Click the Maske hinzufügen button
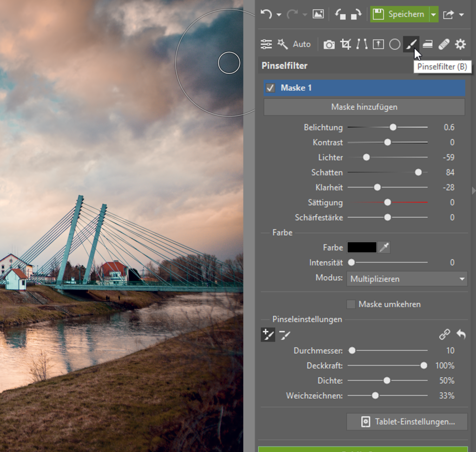The image size is (476, 452). (364, 107)
